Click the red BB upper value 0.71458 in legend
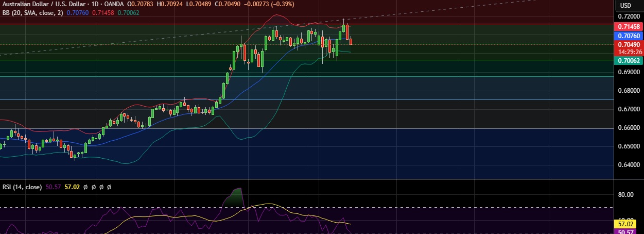The image size is (644, 234). (102, 13)
